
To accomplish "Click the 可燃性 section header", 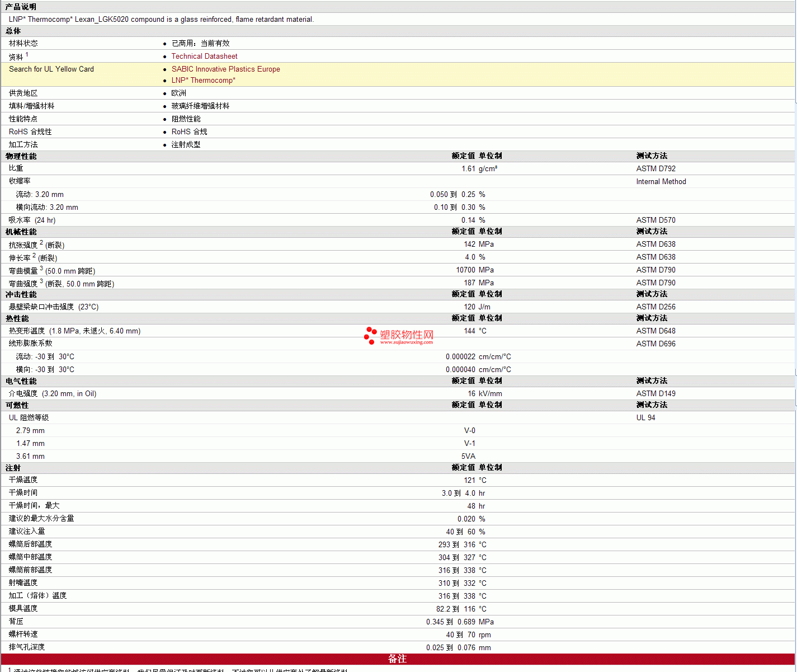I will point(17,406).
